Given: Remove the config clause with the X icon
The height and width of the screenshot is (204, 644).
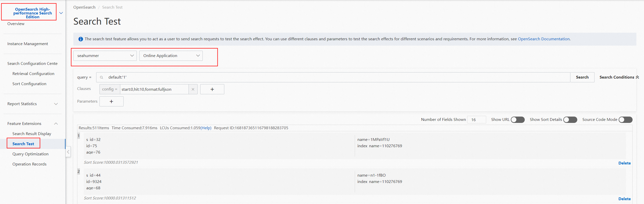Looking at the screenshot, I should [193, 89].
